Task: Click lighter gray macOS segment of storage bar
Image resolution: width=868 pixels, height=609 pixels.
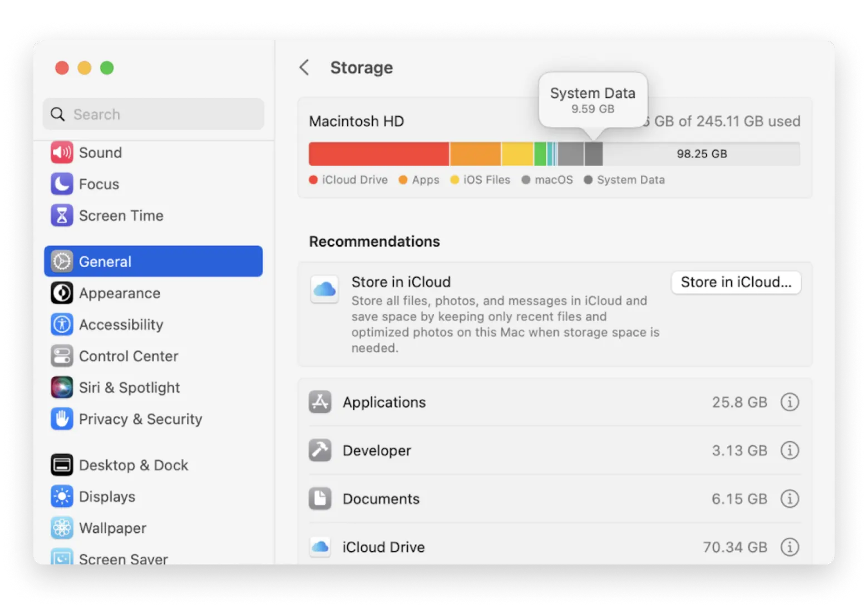Action: coord(571,154)
